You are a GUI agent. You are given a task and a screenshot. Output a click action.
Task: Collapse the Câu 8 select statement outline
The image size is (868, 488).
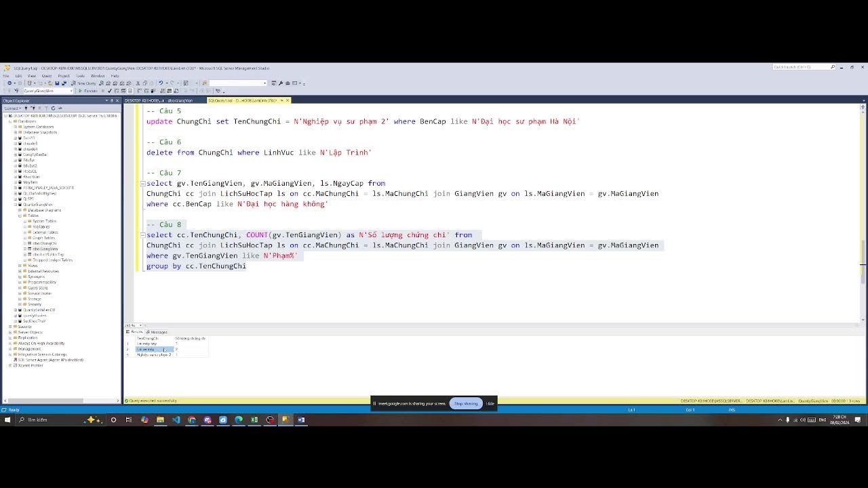(142, 235)
